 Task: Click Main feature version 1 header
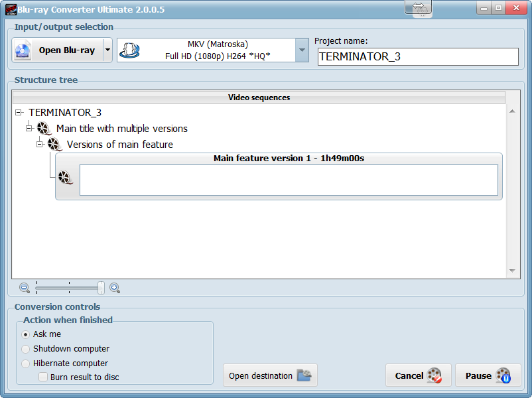tap(289, 159)
